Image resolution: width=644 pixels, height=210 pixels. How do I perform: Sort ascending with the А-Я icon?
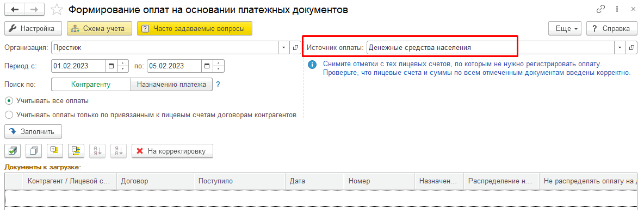[97, 151]
